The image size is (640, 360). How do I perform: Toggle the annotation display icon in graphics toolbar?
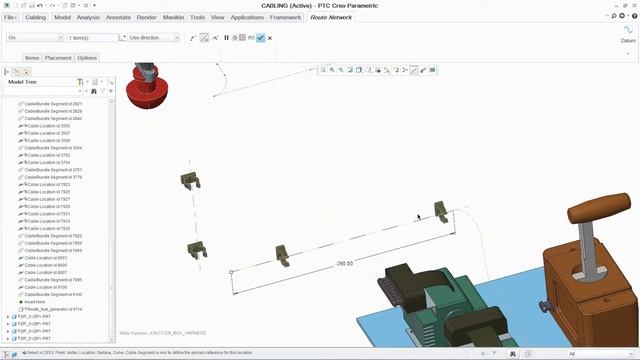coord(396,70)
